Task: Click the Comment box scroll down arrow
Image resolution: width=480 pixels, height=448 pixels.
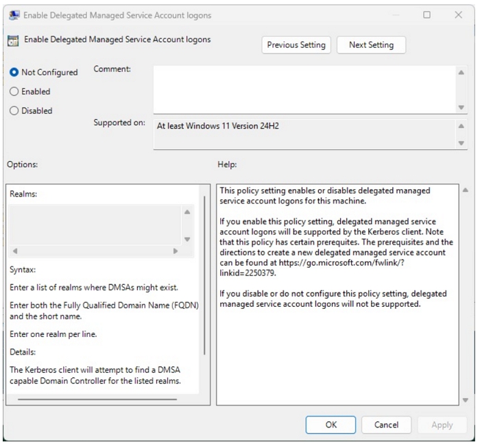Action: coord(461,108)
